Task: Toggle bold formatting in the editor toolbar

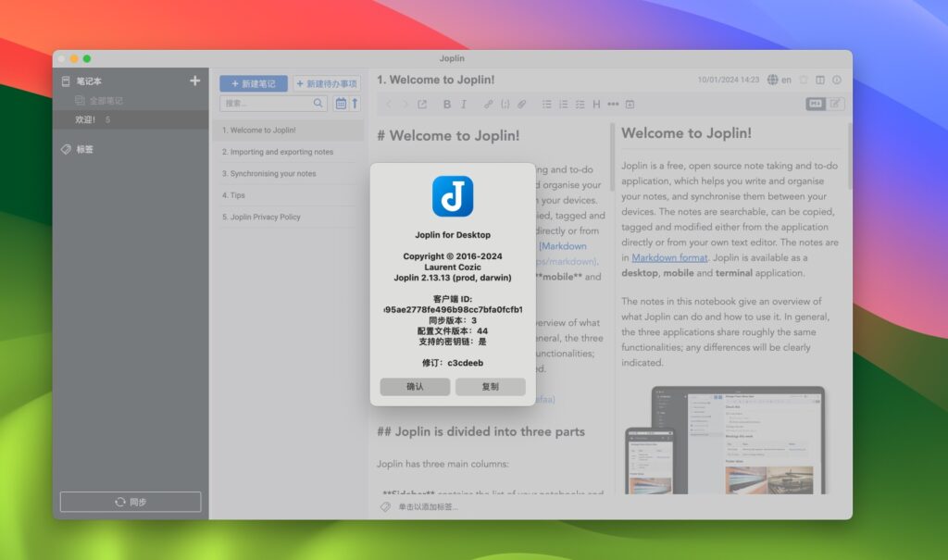Action: pos(447,104)
